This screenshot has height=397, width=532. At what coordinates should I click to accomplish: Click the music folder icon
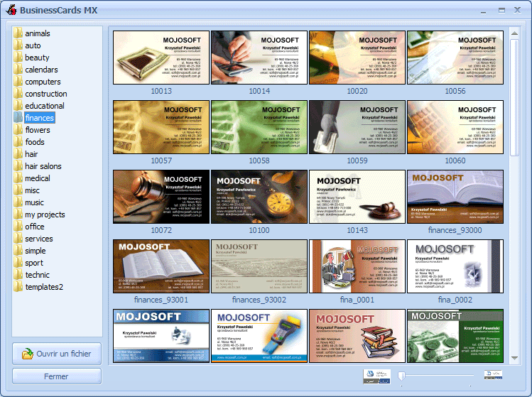pos(18,202)
